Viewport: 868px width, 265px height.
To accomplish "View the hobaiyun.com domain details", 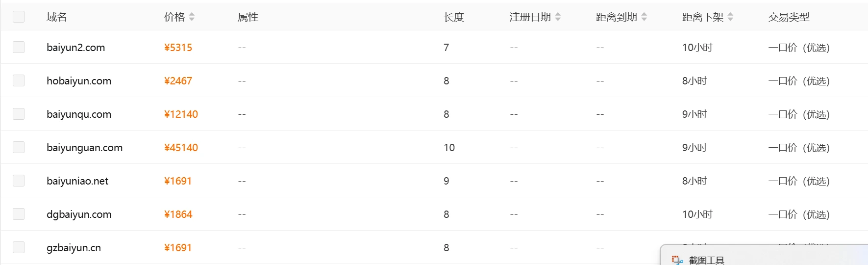I will click(79, 81).
